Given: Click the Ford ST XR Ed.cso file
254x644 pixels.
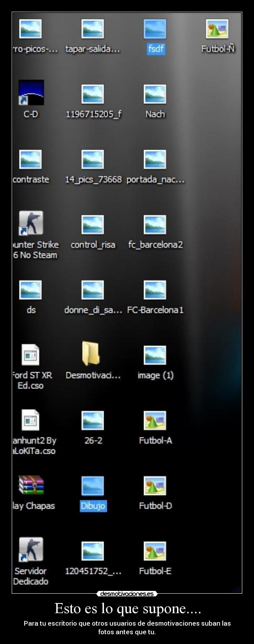Looking at the screenshot, I should pyautogui.click(x=30, y=355).
